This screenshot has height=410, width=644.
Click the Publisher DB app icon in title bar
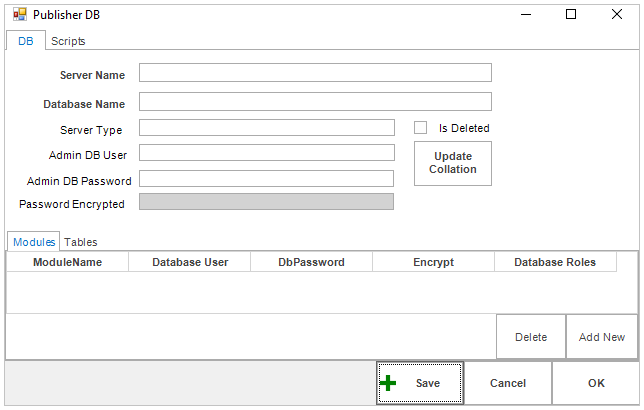(19, 14)
